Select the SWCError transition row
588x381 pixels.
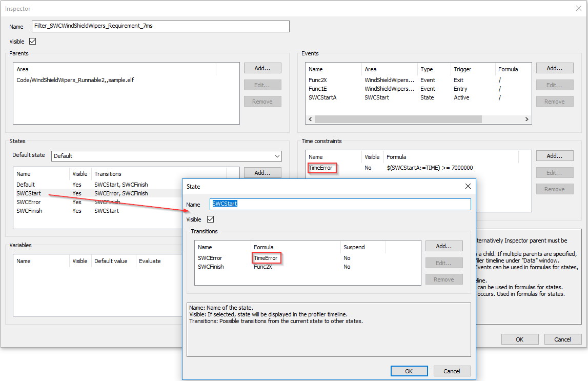[x=210, y=258]
